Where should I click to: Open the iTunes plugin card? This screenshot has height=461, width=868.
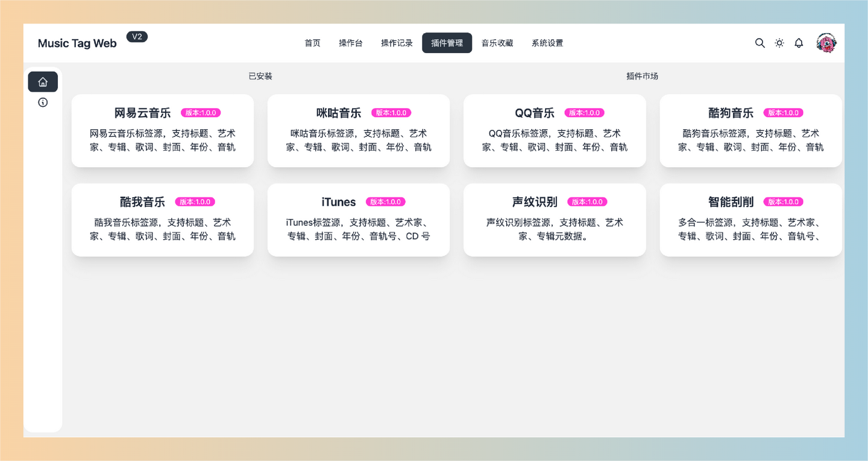(358, 220)
